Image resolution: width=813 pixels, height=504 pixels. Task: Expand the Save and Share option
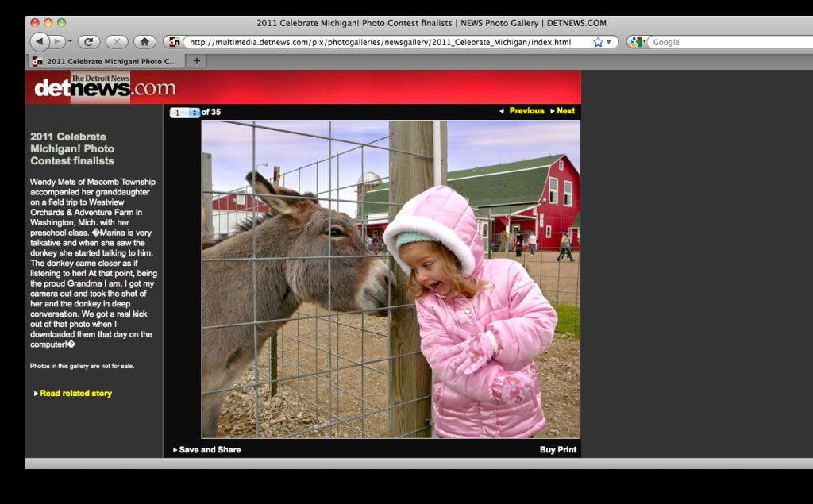tap(207, 450)
